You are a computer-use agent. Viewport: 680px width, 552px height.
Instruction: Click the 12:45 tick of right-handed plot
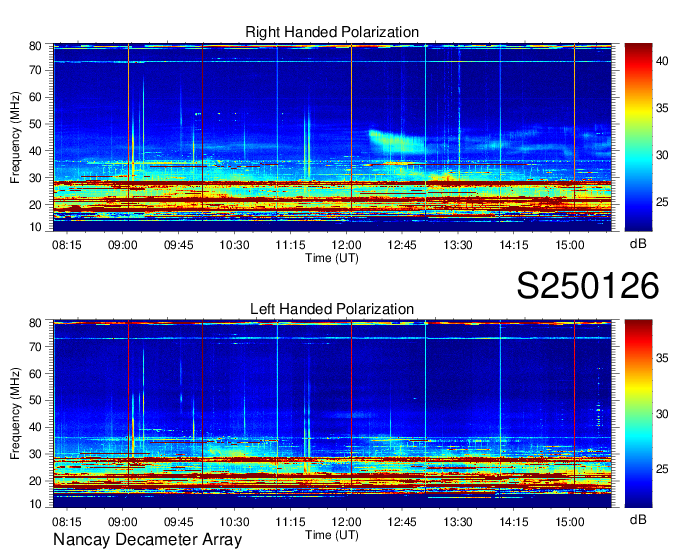(x=402, y=245)
